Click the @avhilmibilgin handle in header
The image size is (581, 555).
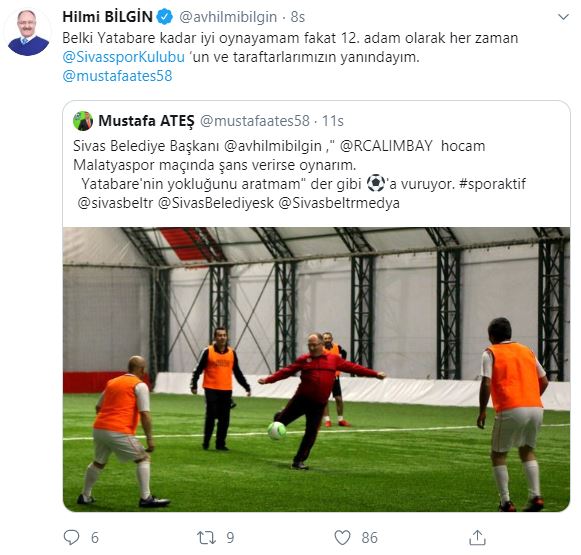point(228,17)
